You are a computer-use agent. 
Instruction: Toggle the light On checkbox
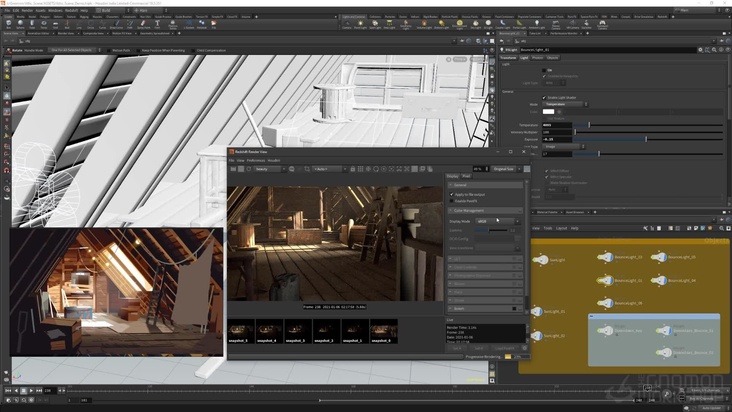pos(544,70)
